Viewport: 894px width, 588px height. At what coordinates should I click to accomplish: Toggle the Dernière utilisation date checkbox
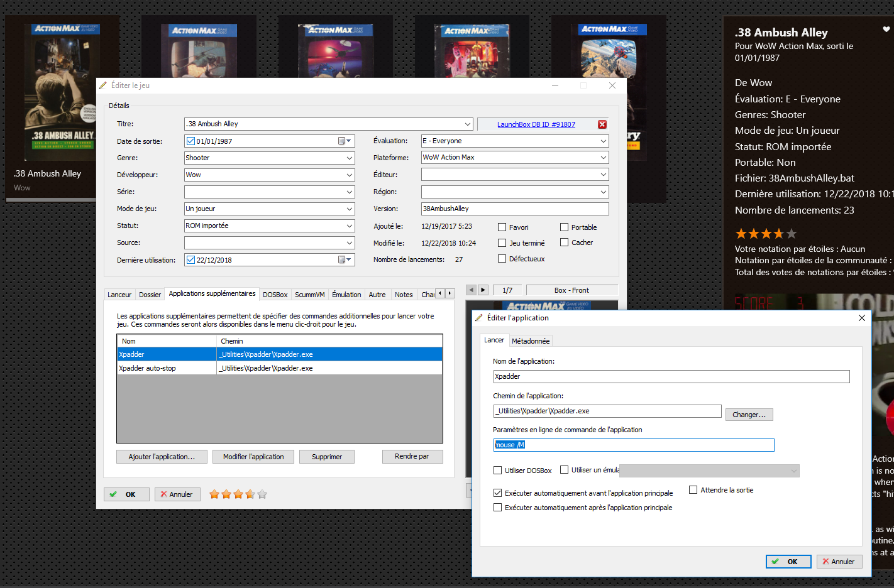(x=190, y=259)
